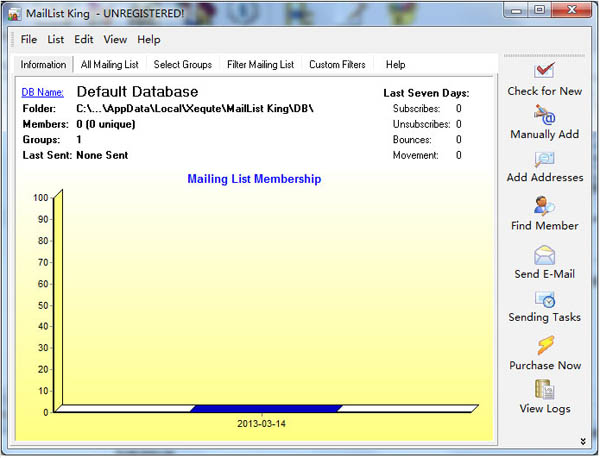Switch to the Select Groups tab
The image size is (600, 458).
click(x=183, y=65)
